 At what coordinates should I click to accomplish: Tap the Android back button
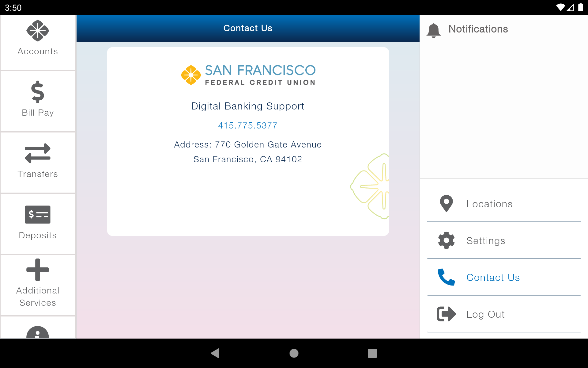[215, 353]
